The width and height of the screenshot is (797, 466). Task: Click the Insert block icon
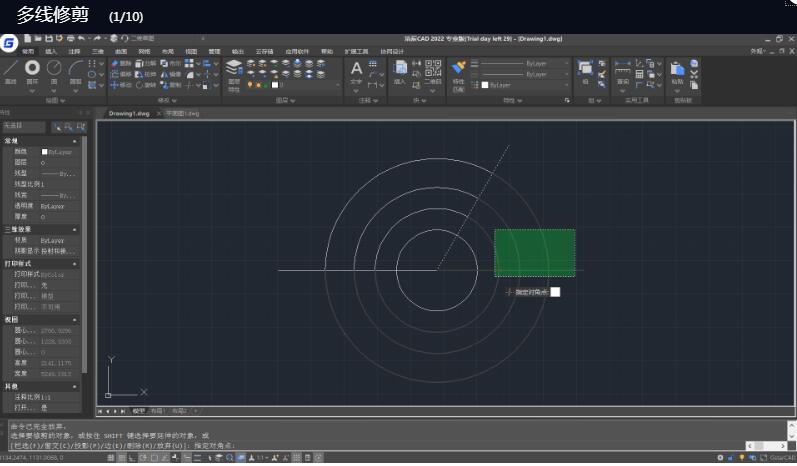(399, 69)
